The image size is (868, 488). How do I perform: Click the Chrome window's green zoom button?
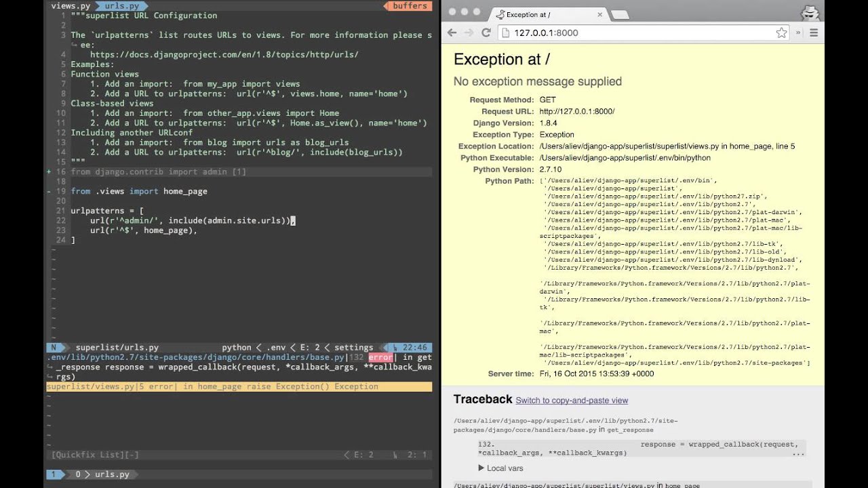point(477,12)
